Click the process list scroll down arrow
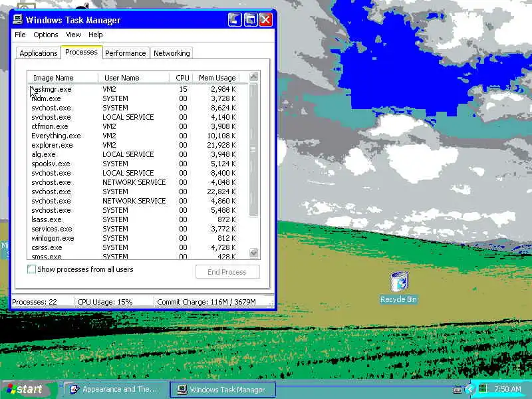The image size is (532, 399). tap(254, 253)
